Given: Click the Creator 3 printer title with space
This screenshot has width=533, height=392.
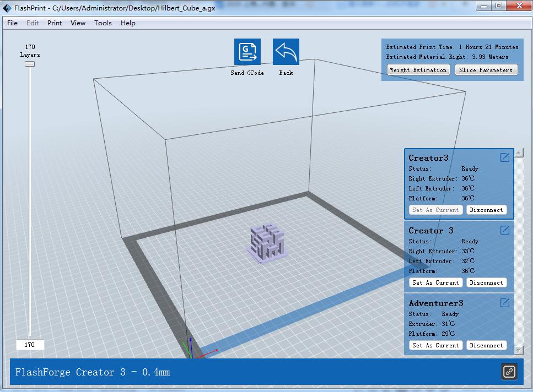Looking at the screenshot, I should point(431,231).
